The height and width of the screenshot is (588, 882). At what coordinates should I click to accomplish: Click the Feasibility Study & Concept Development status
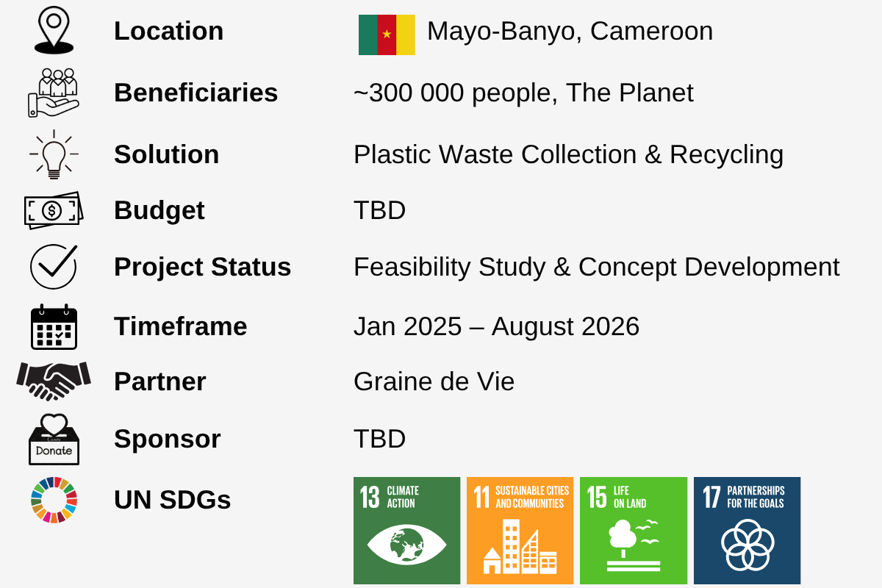tap(596, 267)
